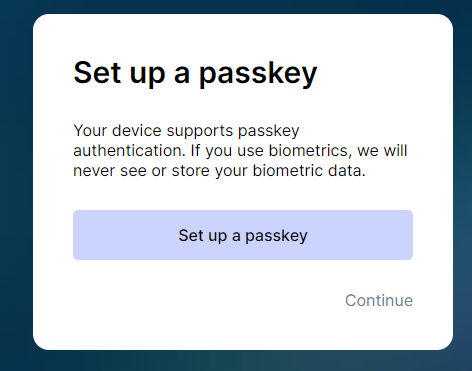Click the 'Set up a passkey' button
Screen dimensions: 472x371
coord(243,235)
